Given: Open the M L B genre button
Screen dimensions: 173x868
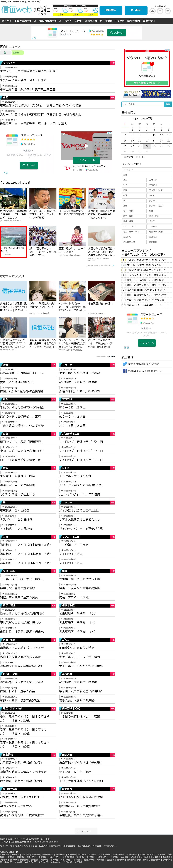Looking at the screenshot, I should 159,195.
